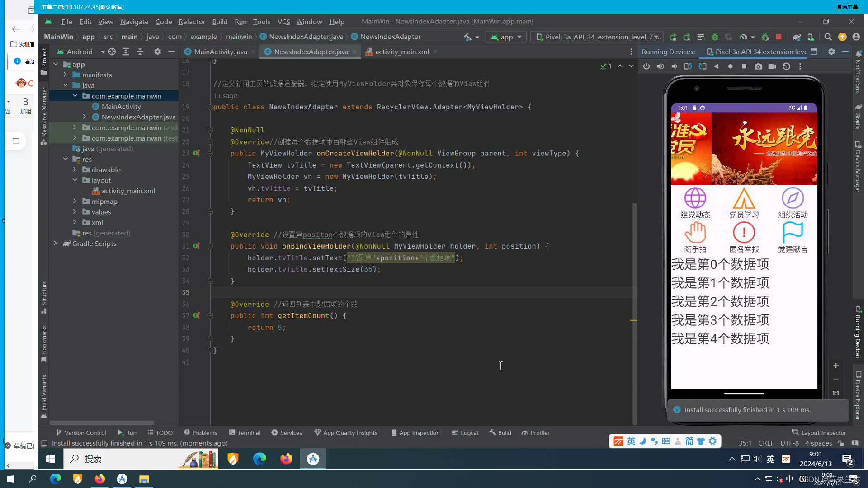This screenshot has width=868, height=488.
Task: Switch to the activity_main.xml tab
Action: point(401,52)
